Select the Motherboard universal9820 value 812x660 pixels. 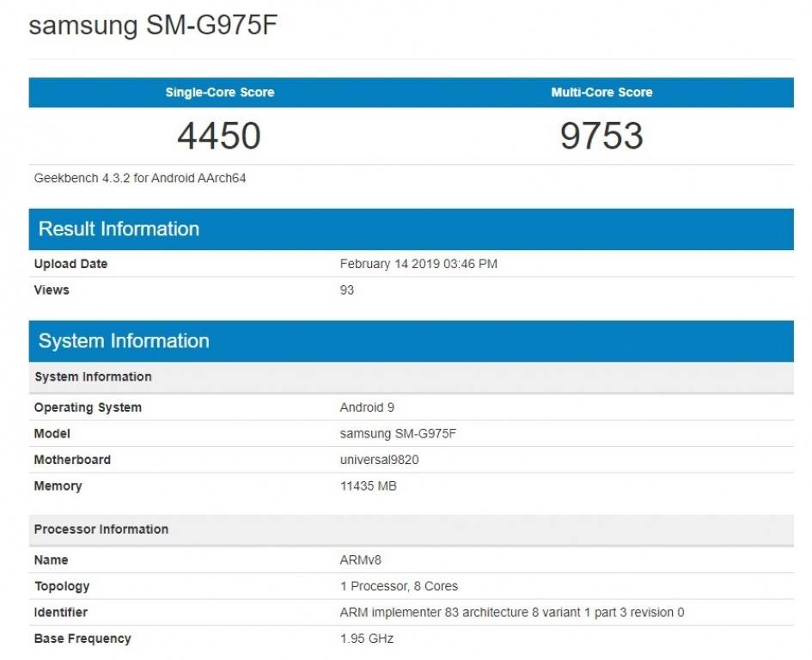380,460
